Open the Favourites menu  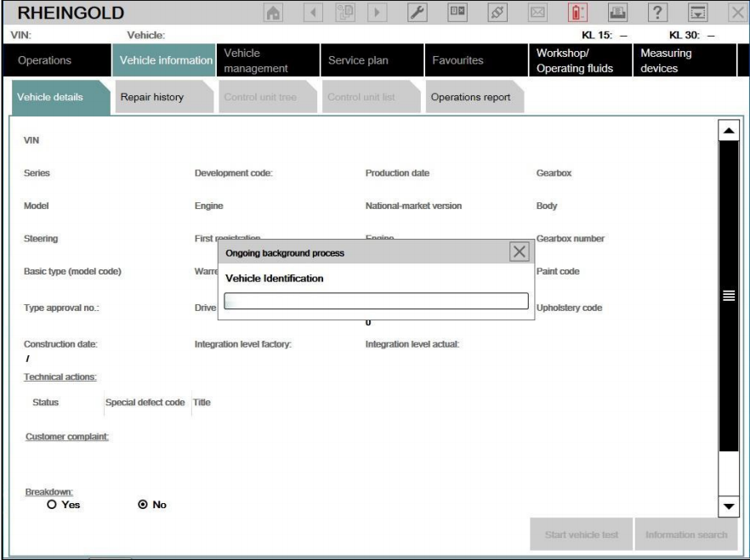click(x=476, y=60)
